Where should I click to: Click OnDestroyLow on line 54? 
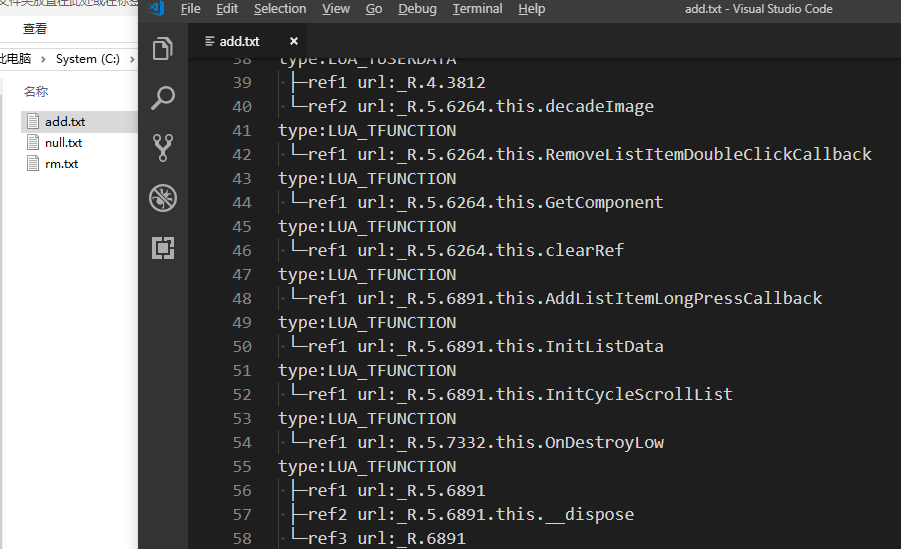click(604, 442)
